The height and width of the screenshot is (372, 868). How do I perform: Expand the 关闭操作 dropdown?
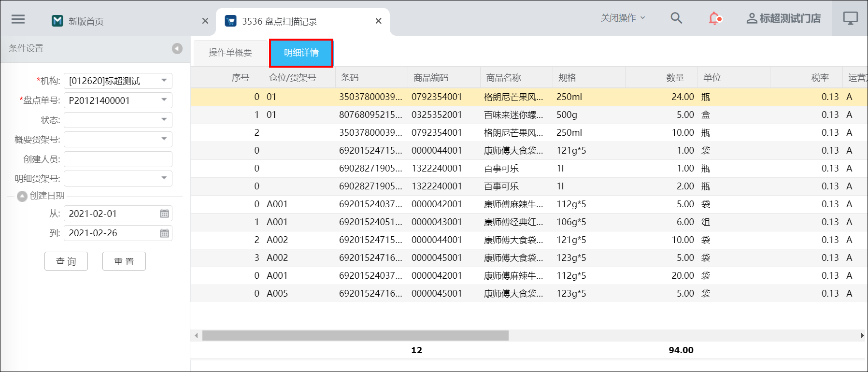pos(623,18)
